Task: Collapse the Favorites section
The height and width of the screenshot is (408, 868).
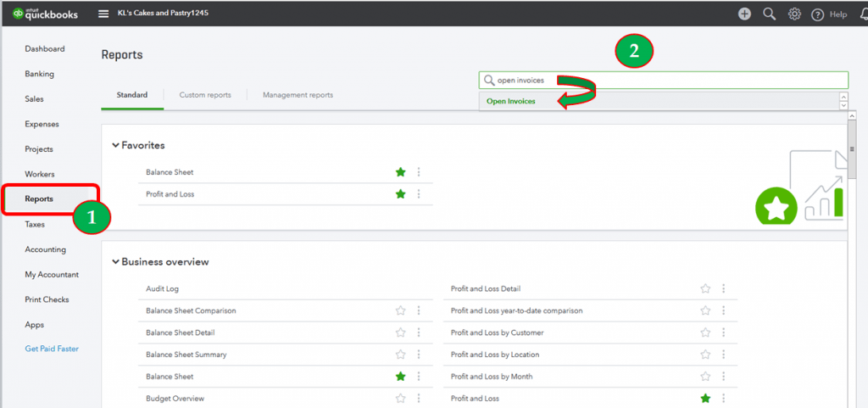Action: point(115,146)
